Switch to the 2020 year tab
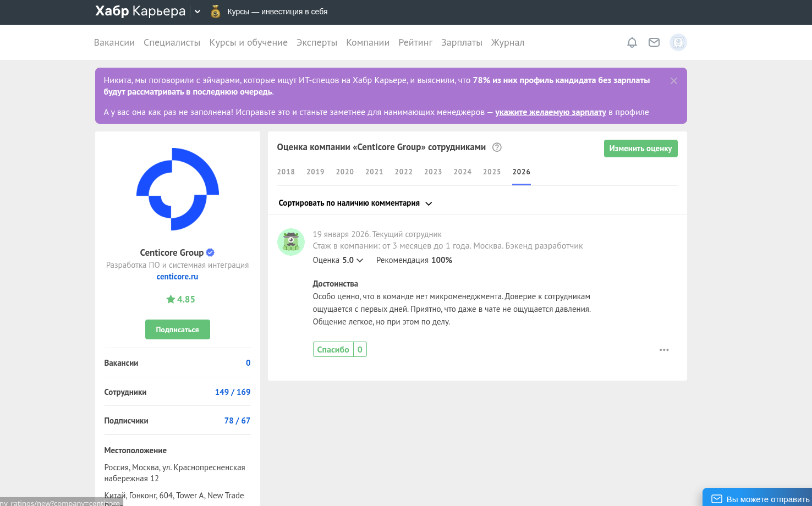The width and height of the screenshot is (812, 506). (345, 172)
